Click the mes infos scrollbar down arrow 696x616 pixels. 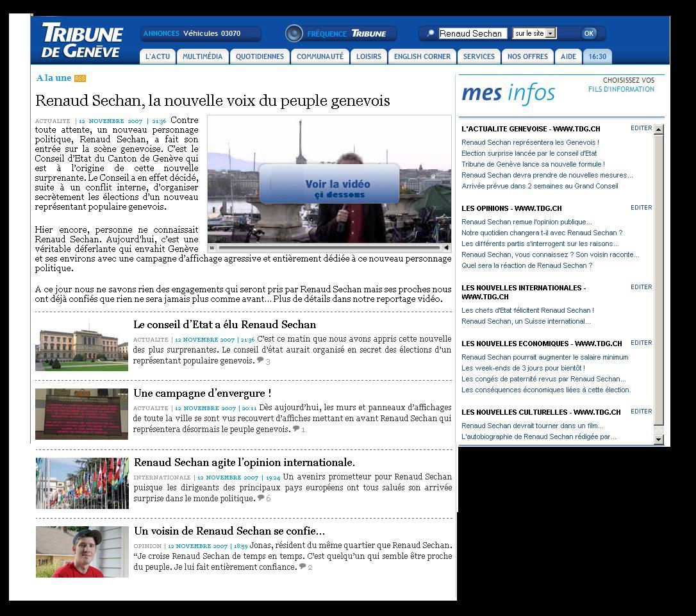(x=659, y=440)
